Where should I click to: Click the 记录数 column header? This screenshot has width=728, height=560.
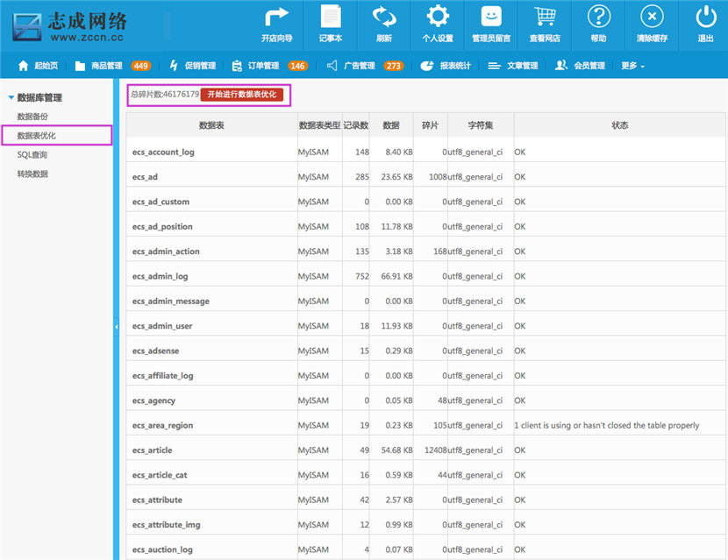(356, 125)
